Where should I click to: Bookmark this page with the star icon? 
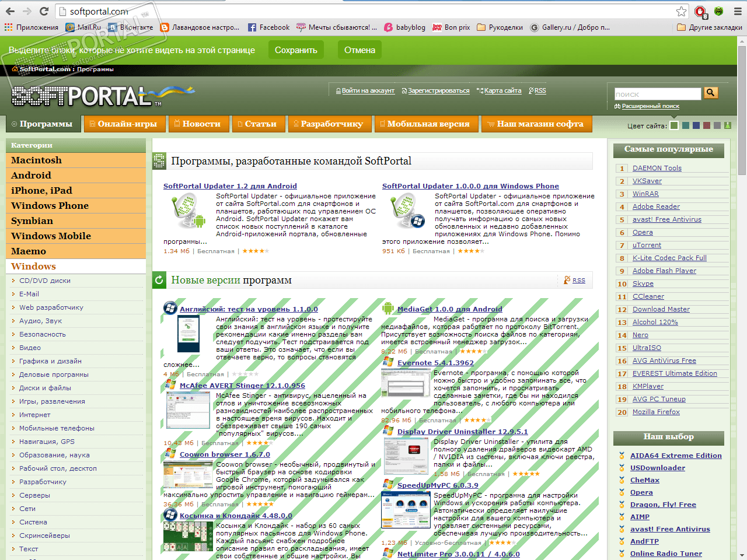[681, 11]
